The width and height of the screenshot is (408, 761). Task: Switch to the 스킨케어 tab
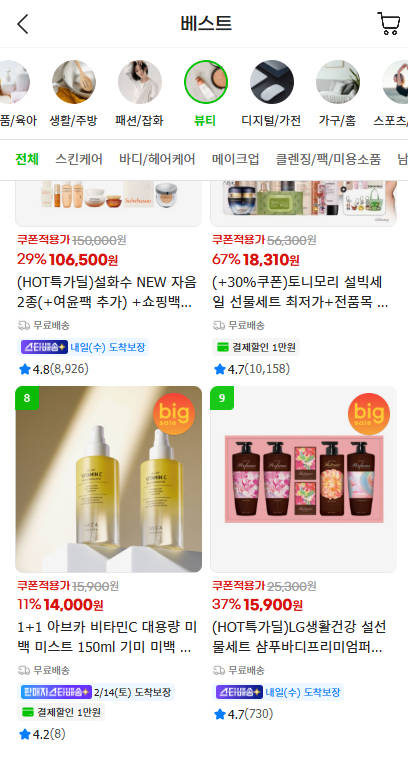79,159
